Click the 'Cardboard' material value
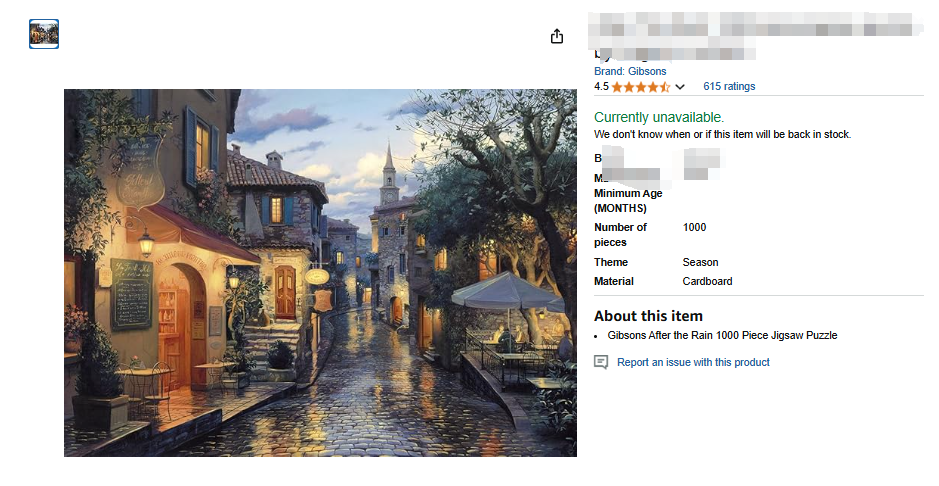 [707, 281]
